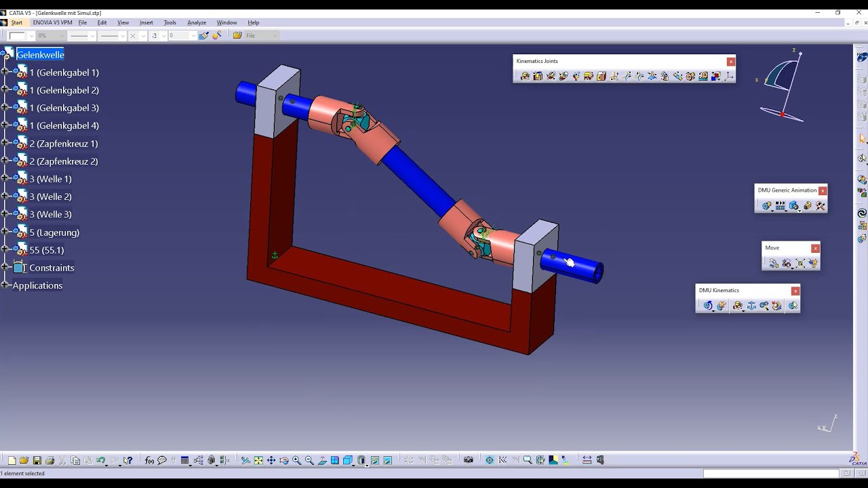Click the Zoom In magnifier icon

[296, 460]
